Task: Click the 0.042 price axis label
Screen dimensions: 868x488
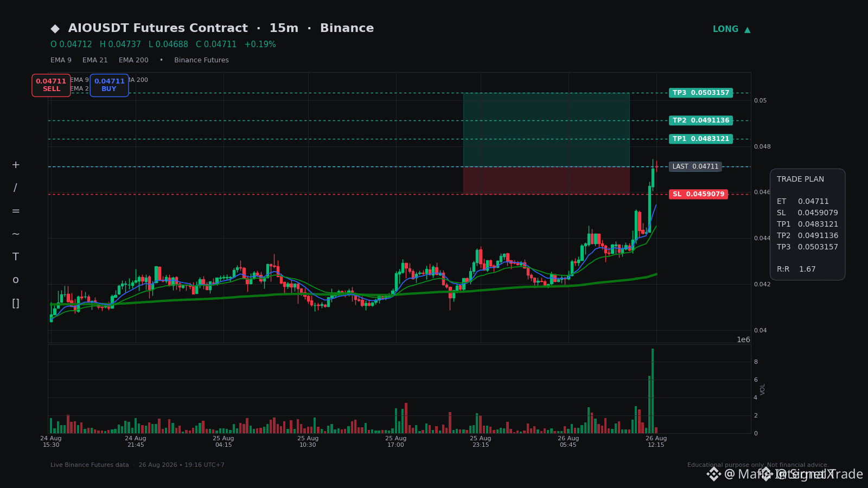Action: click(x=762, y=285)
